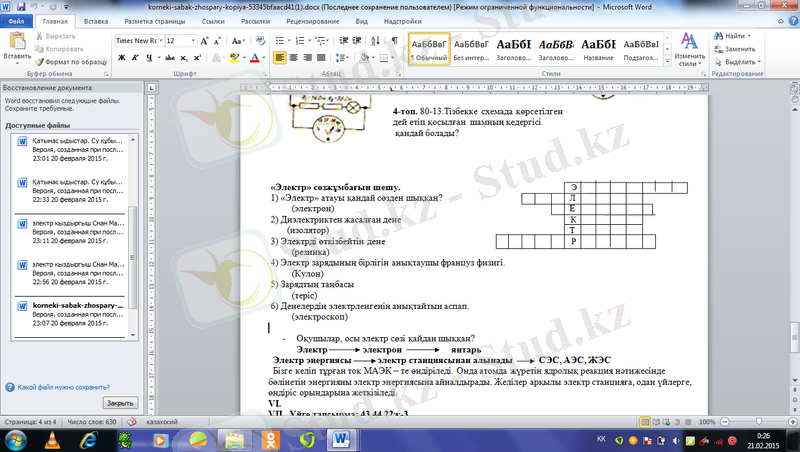Click the bulleted list icon
This screenshot has width=800, height=452.
(282, 40)
